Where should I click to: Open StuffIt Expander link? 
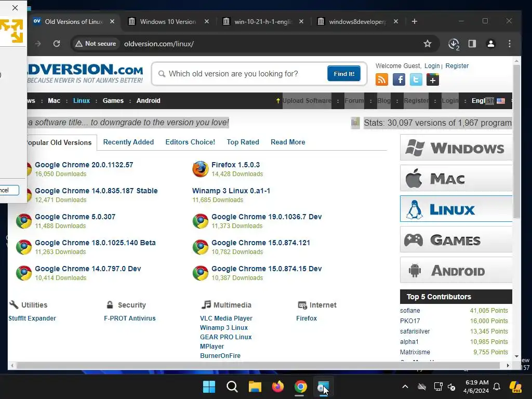click(x=32, y=318)
